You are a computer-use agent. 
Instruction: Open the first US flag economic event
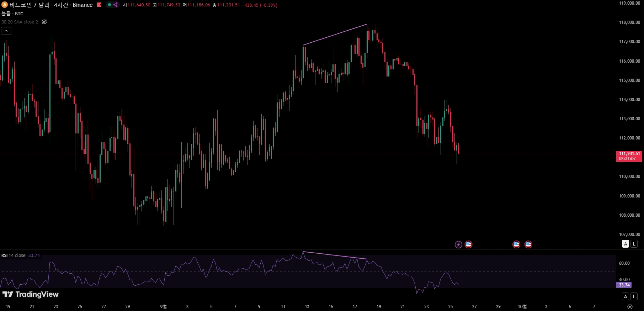(468, 244)
